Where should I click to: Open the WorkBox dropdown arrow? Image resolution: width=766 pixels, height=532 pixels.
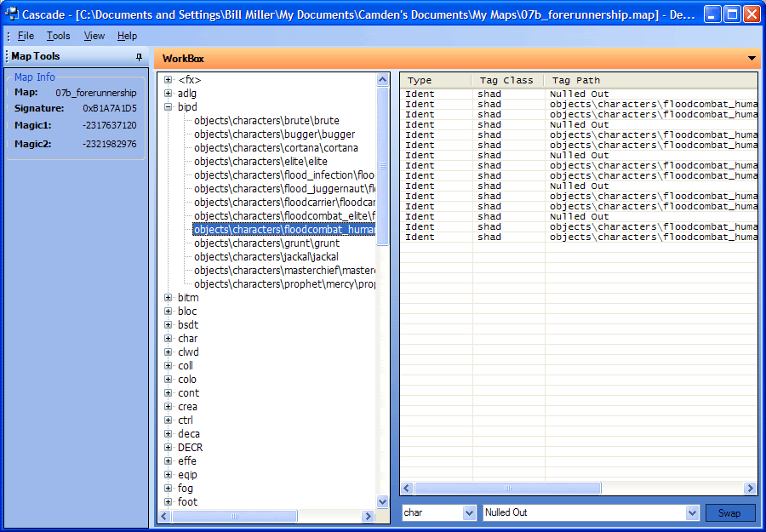752,59
